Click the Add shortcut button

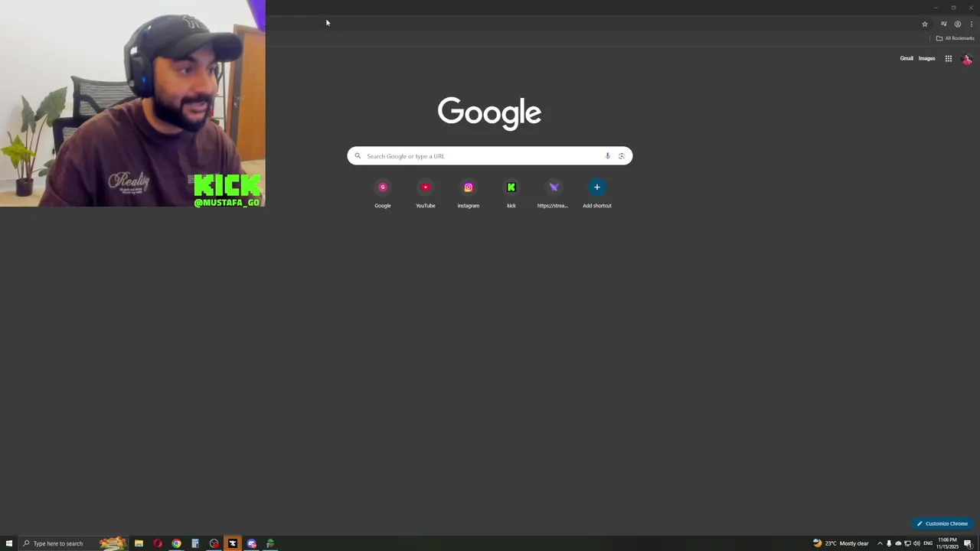click(x=597, y=194)
